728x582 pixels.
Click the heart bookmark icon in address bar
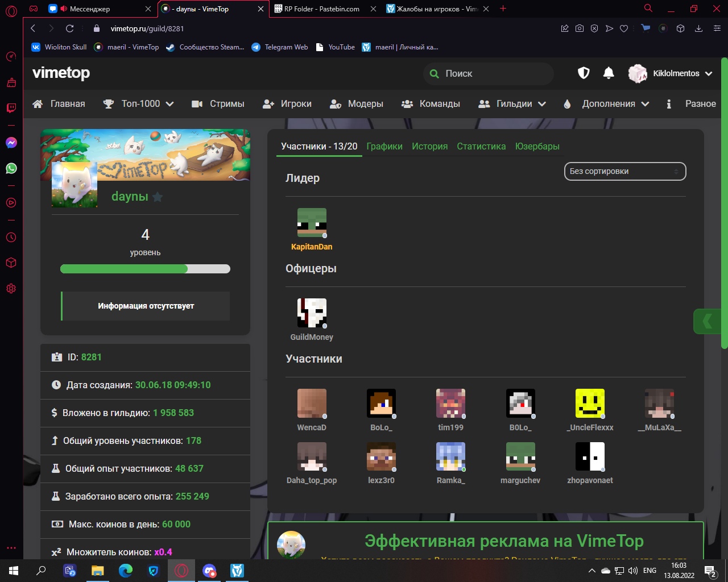pyautogui.click(x=624, y=28)
